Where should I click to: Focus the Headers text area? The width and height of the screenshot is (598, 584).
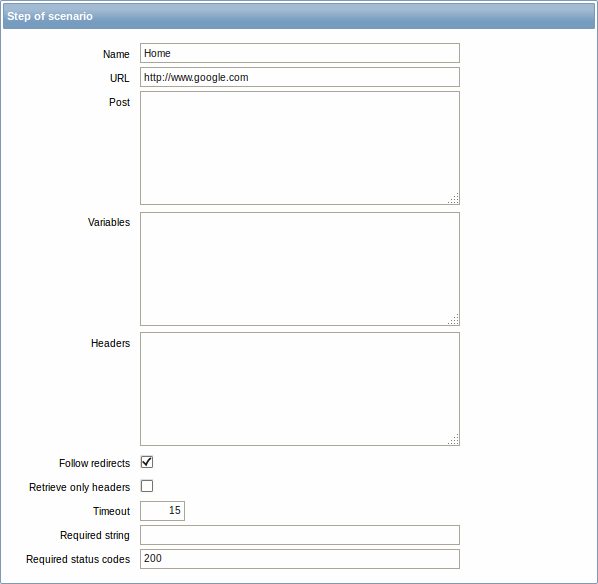pyautogui.click(x=300, y=389)
